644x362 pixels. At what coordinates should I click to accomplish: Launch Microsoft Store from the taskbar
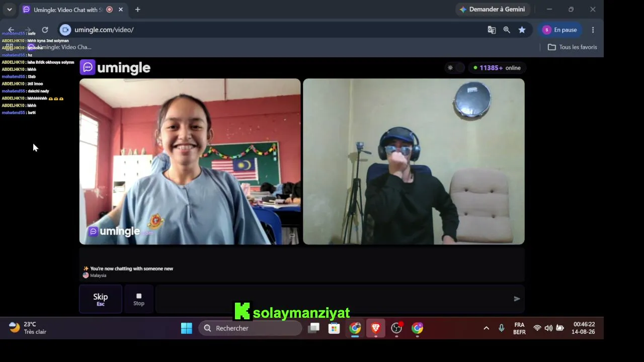point(334,328)
